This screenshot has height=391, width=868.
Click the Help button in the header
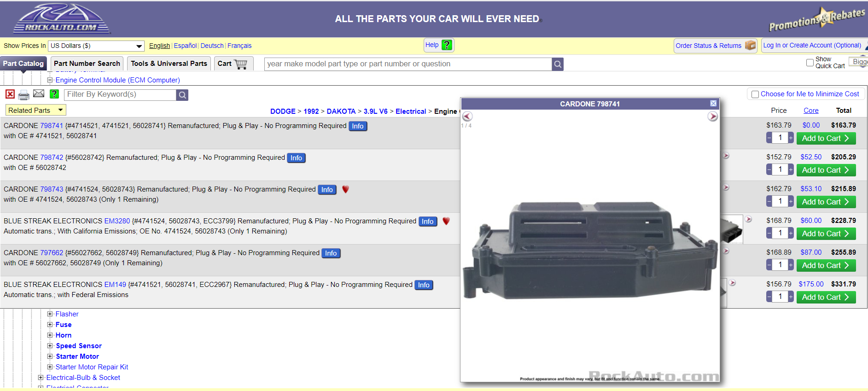click(439, 45)
